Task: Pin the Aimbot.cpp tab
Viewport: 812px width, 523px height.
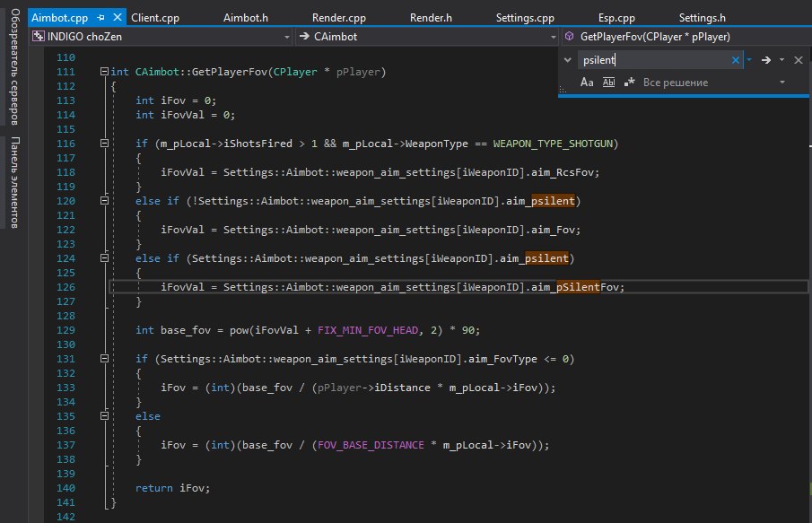Action: [101, 18]
